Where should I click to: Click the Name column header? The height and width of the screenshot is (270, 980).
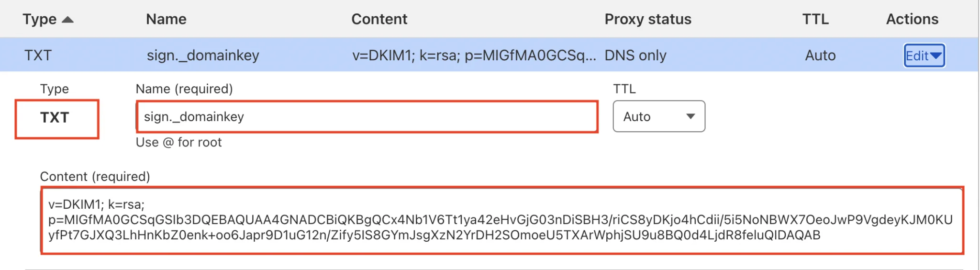tap(166, 19)
